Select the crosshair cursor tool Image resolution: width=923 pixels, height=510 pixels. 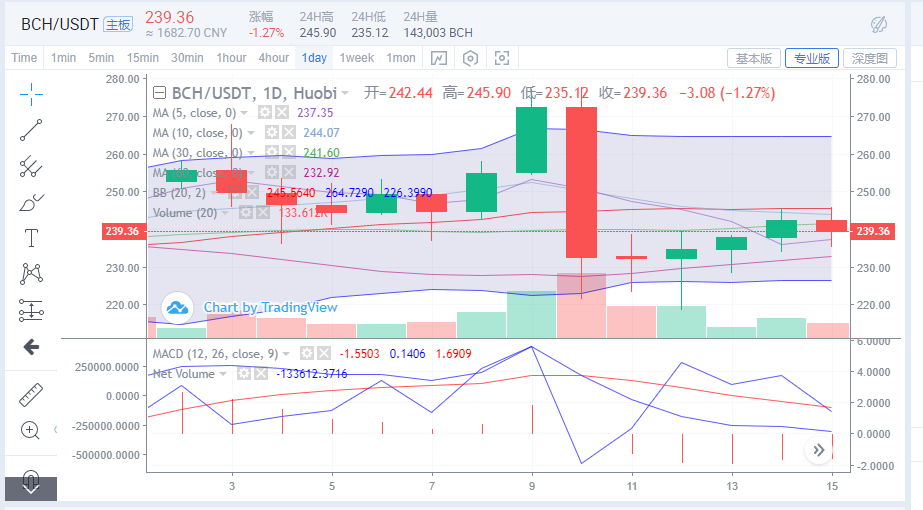(x=31, y=94)
